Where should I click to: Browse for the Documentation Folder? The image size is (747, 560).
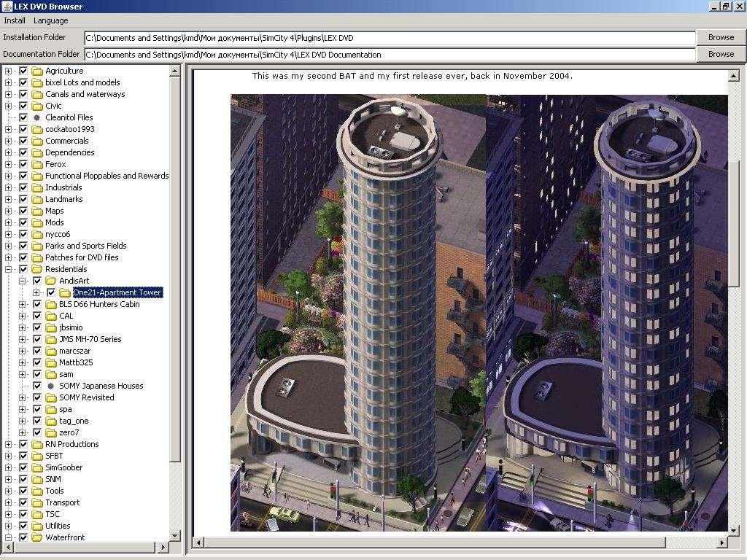point(721,54)
